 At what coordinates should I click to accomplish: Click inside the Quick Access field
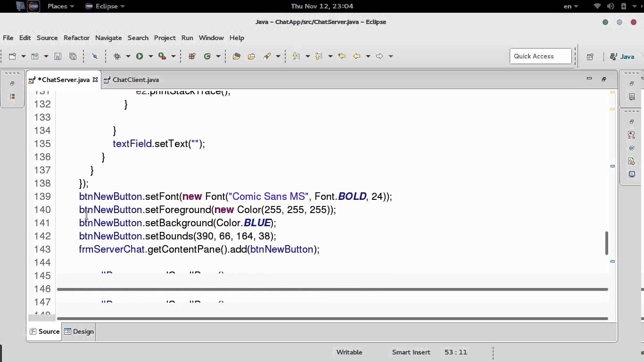pos(540,56)
